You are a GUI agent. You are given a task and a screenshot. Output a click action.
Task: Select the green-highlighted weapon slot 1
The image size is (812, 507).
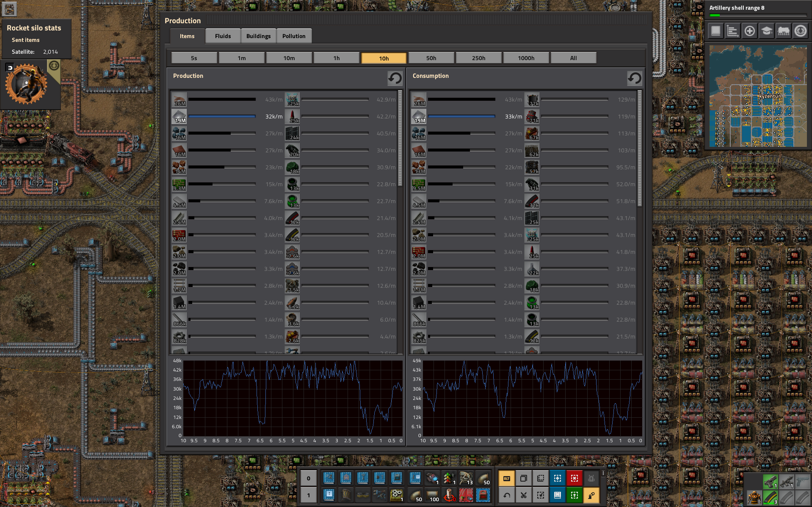pyautogui.click(x=770, y=481)
